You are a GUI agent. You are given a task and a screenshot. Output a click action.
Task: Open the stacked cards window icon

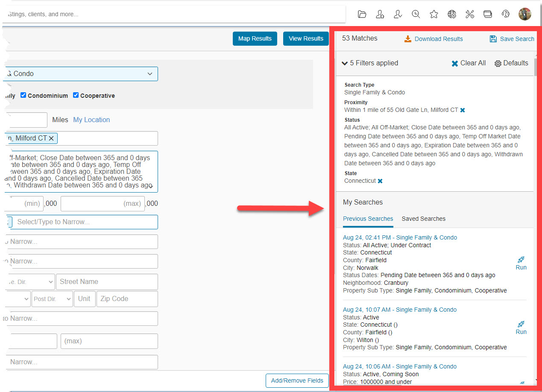coord(488,14)
